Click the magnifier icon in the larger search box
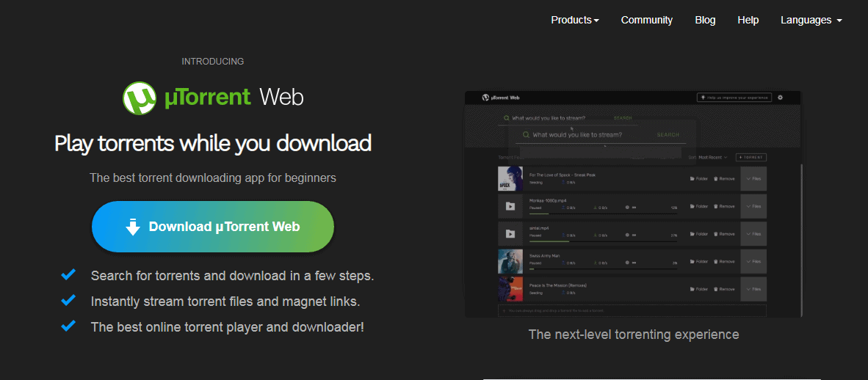The image size is (868, 380). tap(527, 134)
